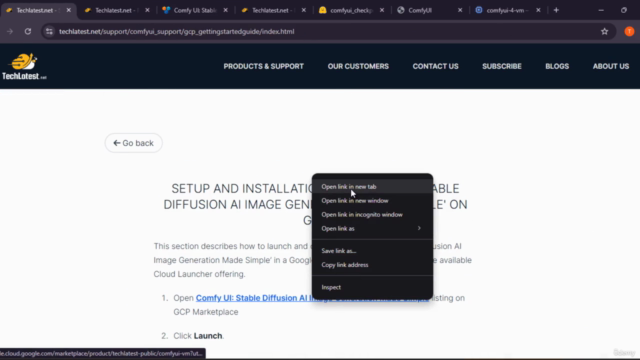Close the first Techlatest.net tab
This screenshot has width=640, height=360.
click(69, 10)
